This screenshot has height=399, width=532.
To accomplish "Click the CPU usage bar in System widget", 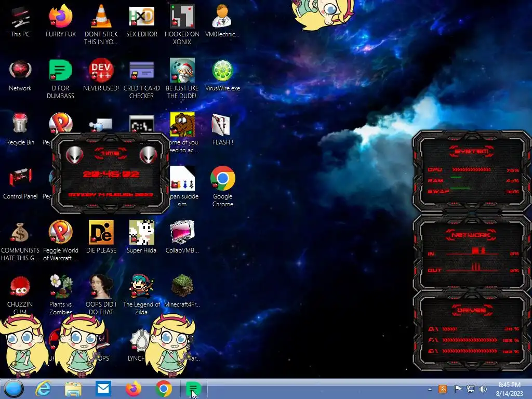I will tap(471, 170).
